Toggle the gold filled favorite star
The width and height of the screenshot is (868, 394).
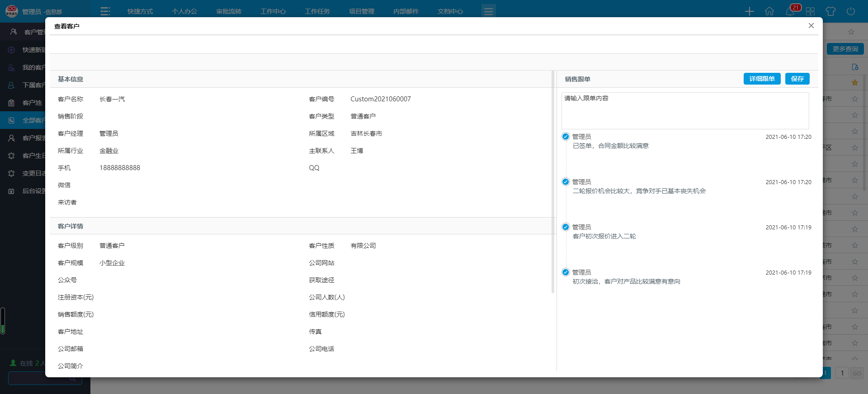point(854,82)
